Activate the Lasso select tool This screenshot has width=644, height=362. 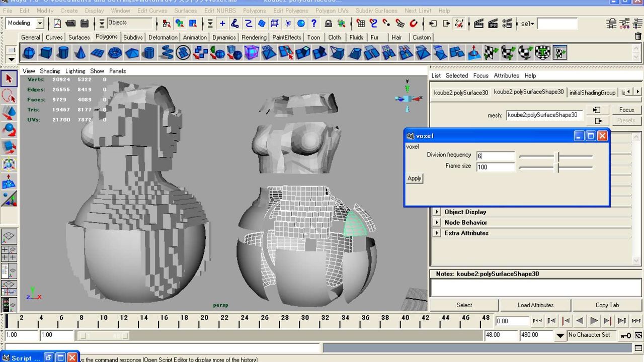tap(9, 96)
